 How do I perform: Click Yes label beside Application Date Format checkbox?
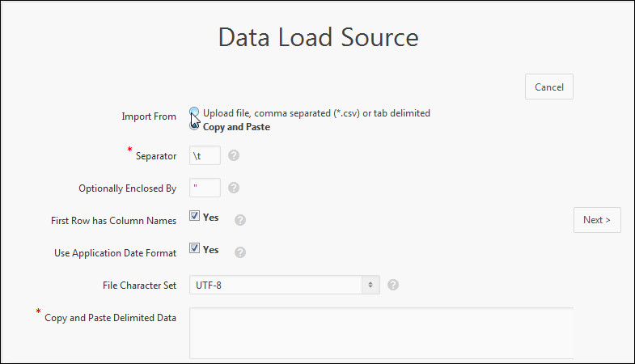pyautogui.click(x=210, y=250)
